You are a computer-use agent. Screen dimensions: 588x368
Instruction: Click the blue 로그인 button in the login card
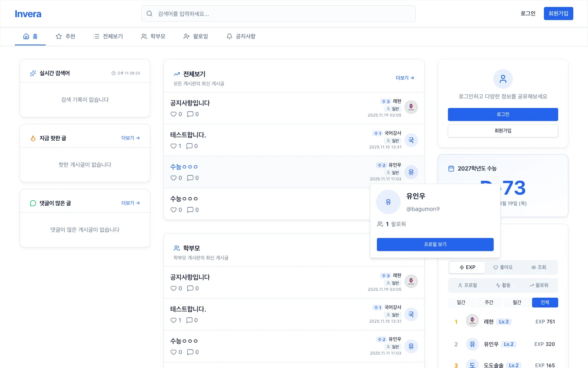[x=503, y=114]
